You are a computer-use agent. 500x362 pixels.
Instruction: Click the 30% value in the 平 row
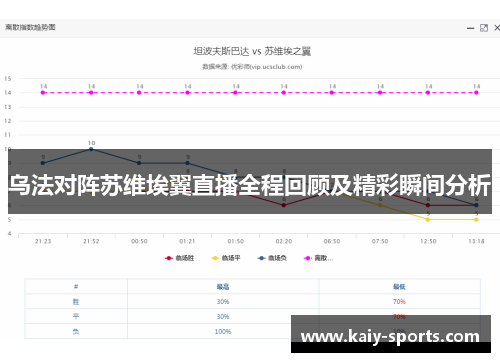pos(223,316)
